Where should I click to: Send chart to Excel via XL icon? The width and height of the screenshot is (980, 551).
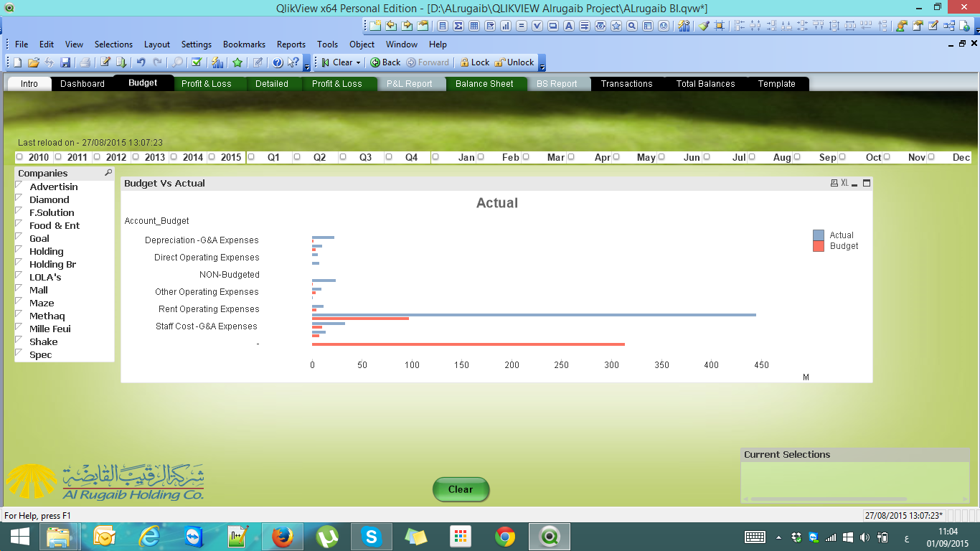tap(844, 183)
